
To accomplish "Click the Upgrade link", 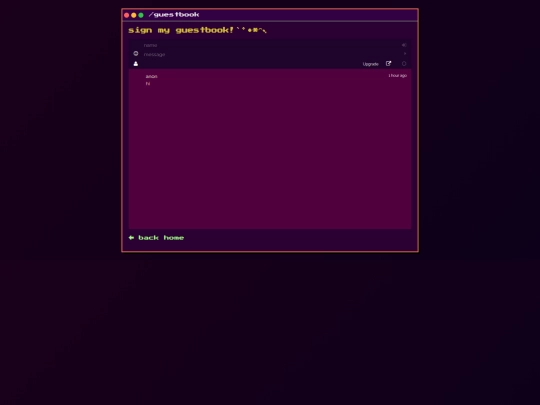I will [371, 64].
